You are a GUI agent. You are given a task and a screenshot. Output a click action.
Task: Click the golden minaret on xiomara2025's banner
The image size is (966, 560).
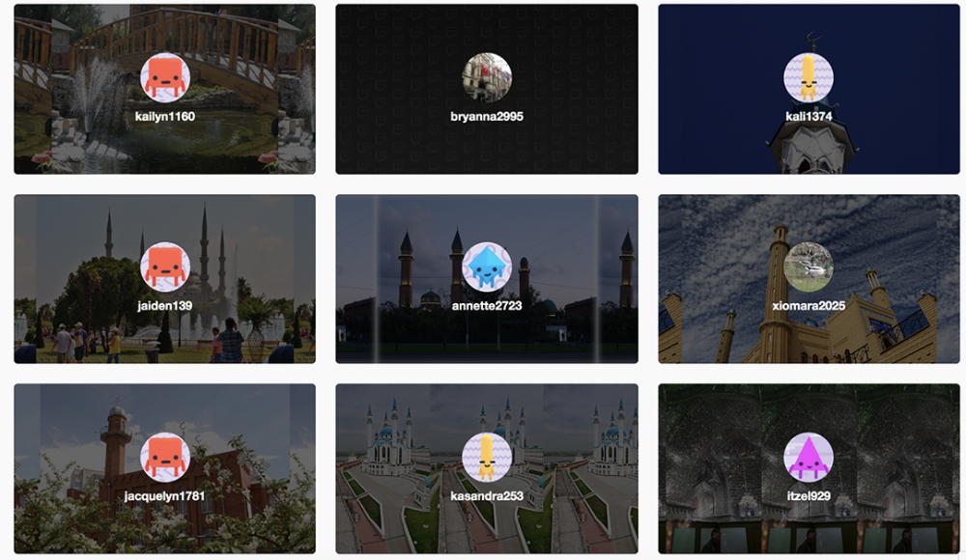click(776, 309)
